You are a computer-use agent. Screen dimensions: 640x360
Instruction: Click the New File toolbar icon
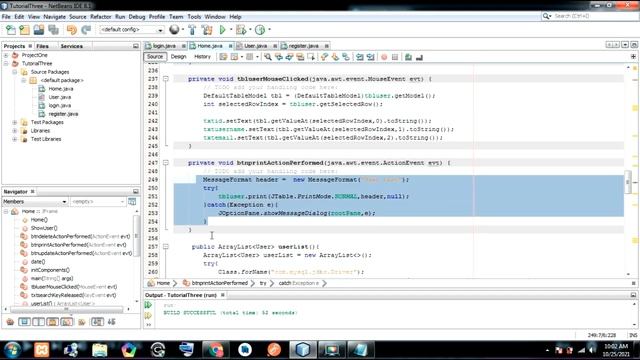(x=11, y=30)
